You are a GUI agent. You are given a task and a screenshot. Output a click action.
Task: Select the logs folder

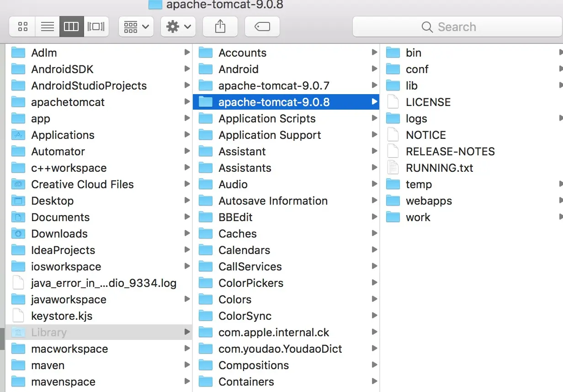pyautogui.click(x=472, y=119)
